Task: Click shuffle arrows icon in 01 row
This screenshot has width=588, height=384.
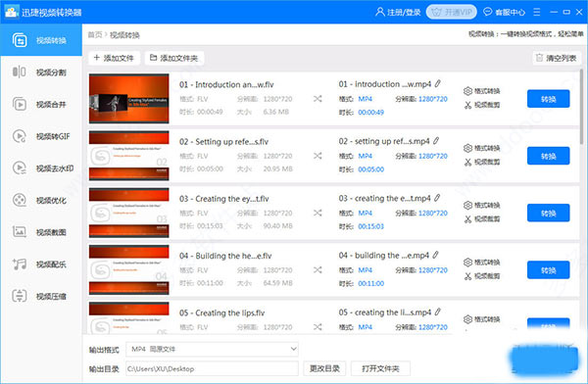Action: coord(318,99)
